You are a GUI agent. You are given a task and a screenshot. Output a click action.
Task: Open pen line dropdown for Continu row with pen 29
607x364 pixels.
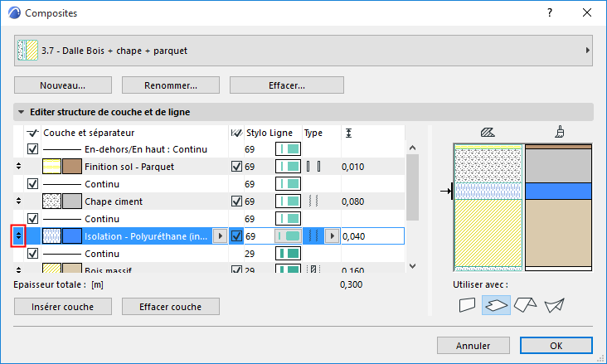tap(288, 254)
